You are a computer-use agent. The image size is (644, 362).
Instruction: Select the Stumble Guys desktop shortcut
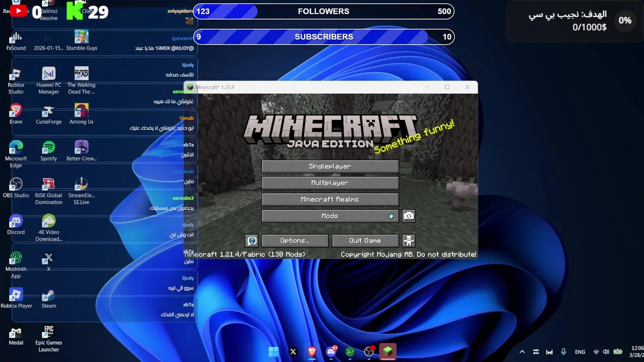point(82,41)
